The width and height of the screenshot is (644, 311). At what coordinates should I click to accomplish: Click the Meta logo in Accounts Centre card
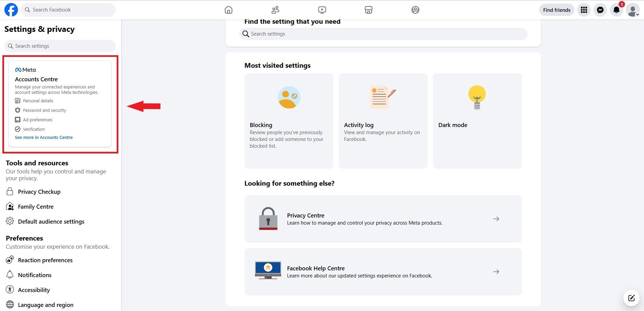25,70
